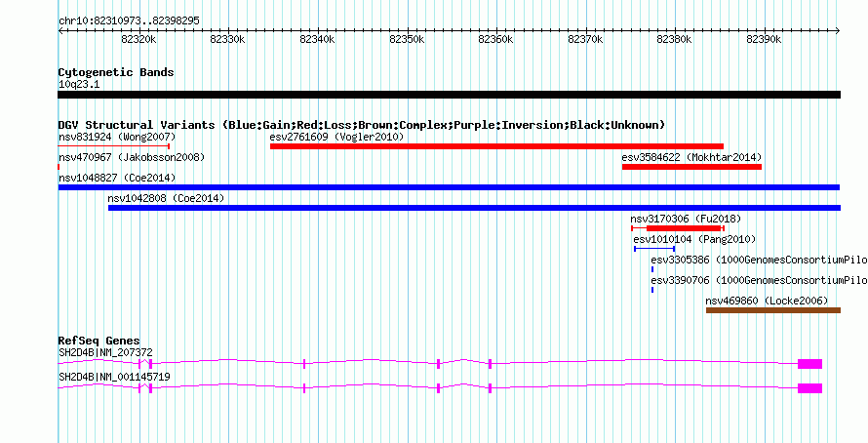Click the 10q23.1 cytogenetic band bar
Screen dimensions: 868x443
(449, 95)
